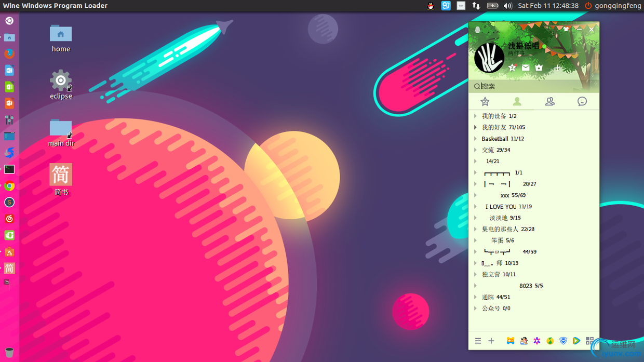Open the purple star flower app icon

(x=537, y=341)
